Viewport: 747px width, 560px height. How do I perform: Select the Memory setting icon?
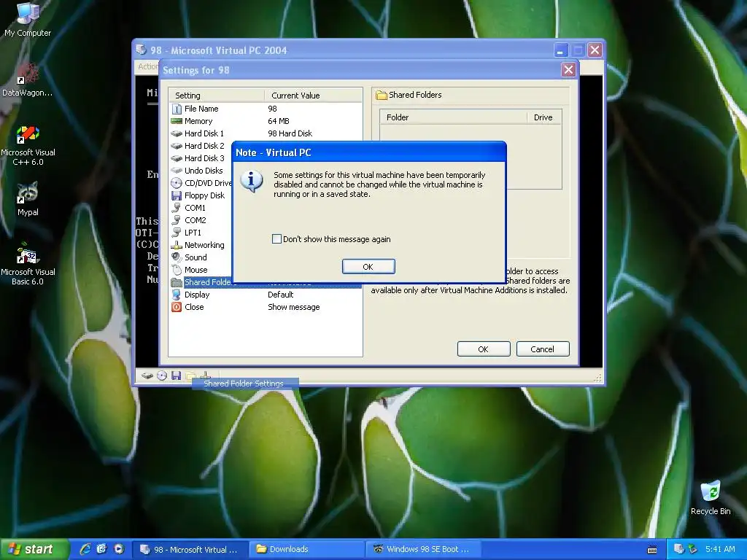177,121
